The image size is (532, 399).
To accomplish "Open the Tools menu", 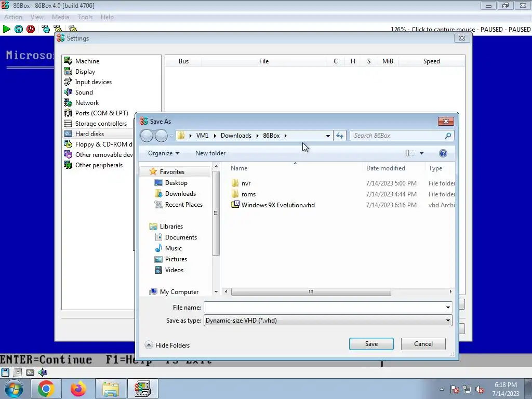I will coord(85,17).
